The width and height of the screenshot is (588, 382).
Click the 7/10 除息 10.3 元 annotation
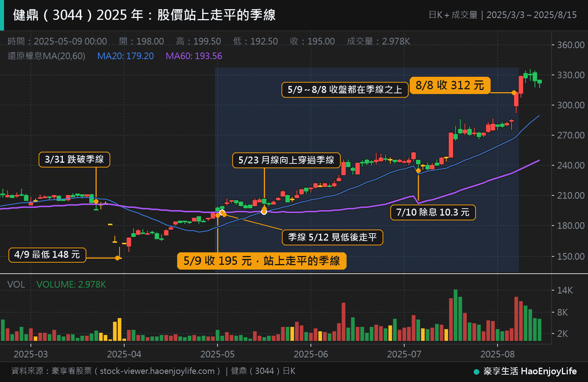click(x=433, y=212)
